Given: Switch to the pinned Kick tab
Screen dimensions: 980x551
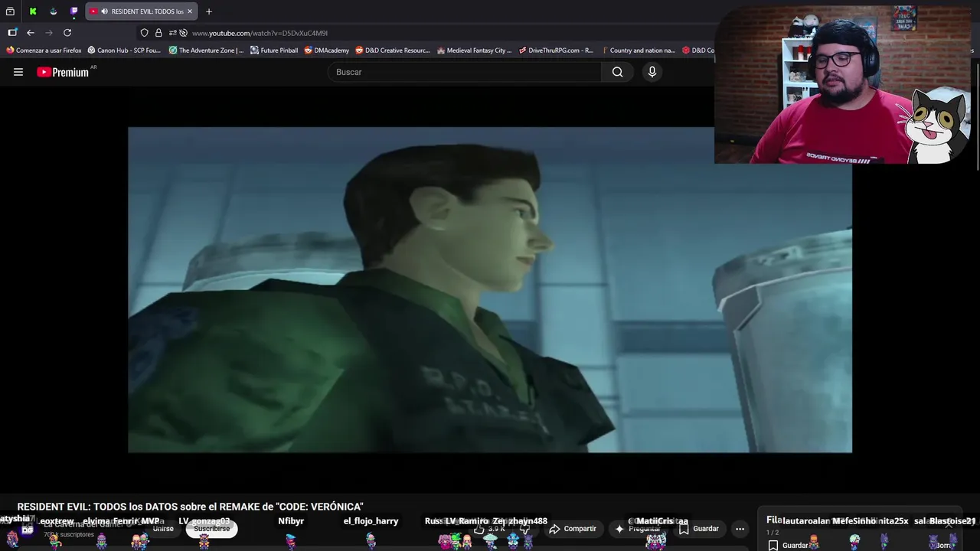Looking at the screenshot, I should coord(33,11).
